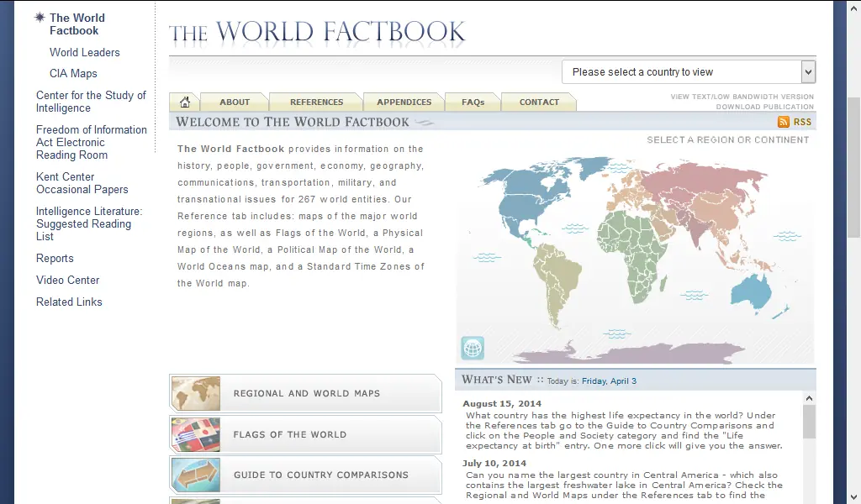
Task: Open the Reports link
Action: coord(55,259)
